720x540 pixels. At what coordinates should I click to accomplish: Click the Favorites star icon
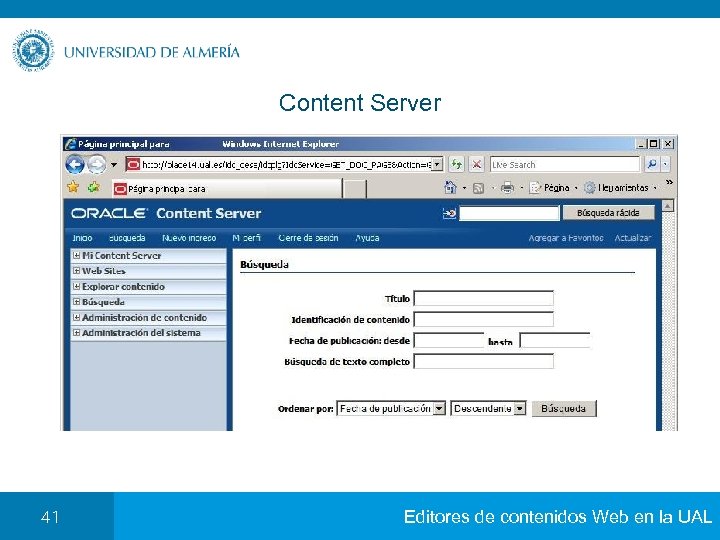pos(73,187)
